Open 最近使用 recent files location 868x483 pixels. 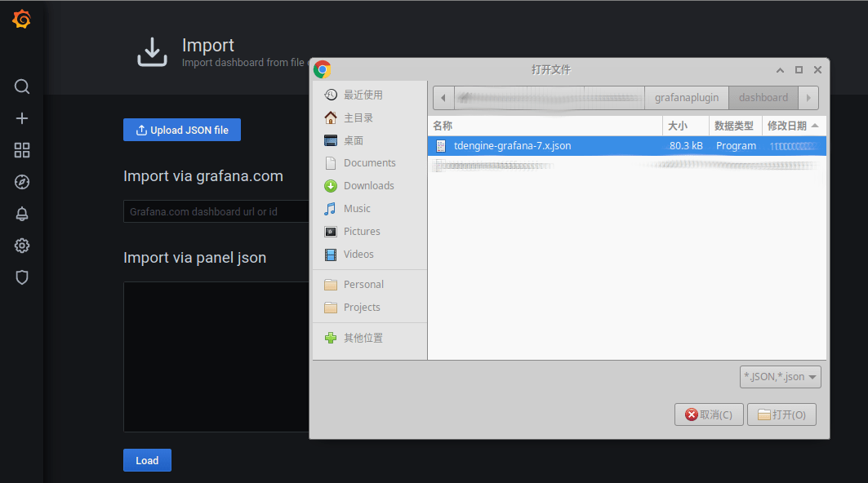point(363,95)
